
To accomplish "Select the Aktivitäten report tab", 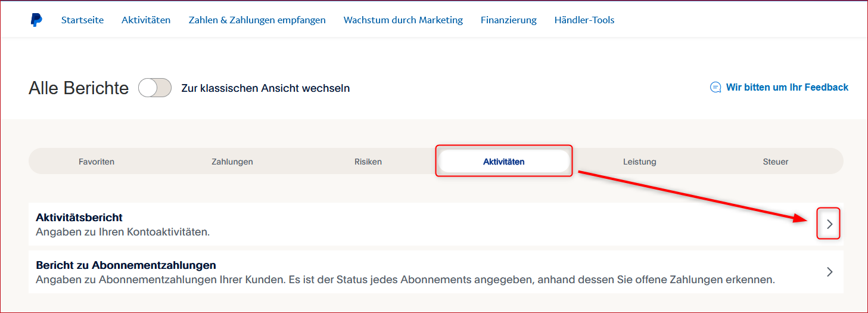I will [504, 162].
